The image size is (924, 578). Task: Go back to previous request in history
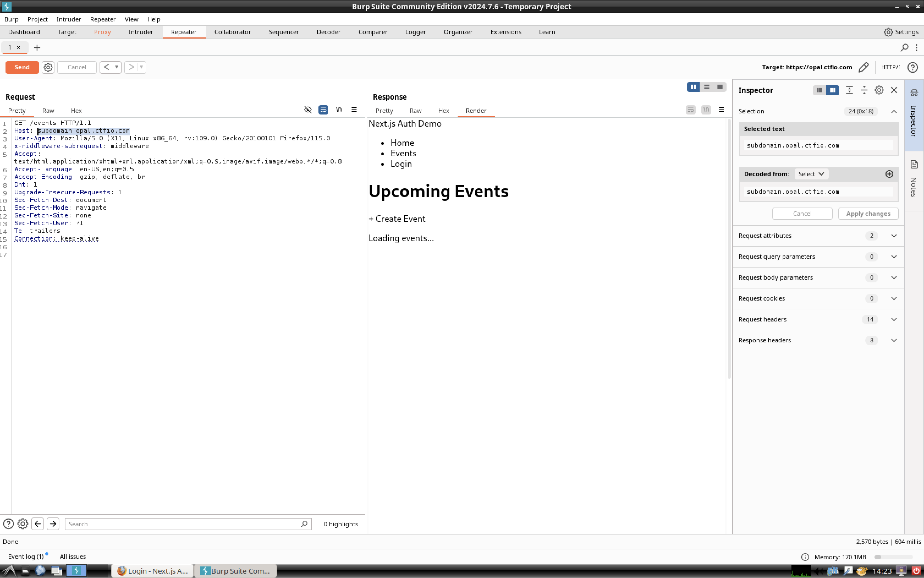pos(106,67)
